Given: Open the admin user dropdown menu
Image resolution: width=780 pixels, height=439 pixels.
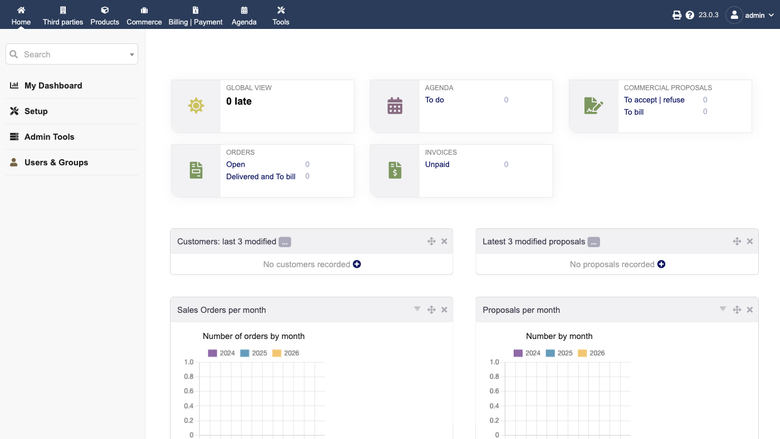Looking at the screenshot, I should (750, 15).
